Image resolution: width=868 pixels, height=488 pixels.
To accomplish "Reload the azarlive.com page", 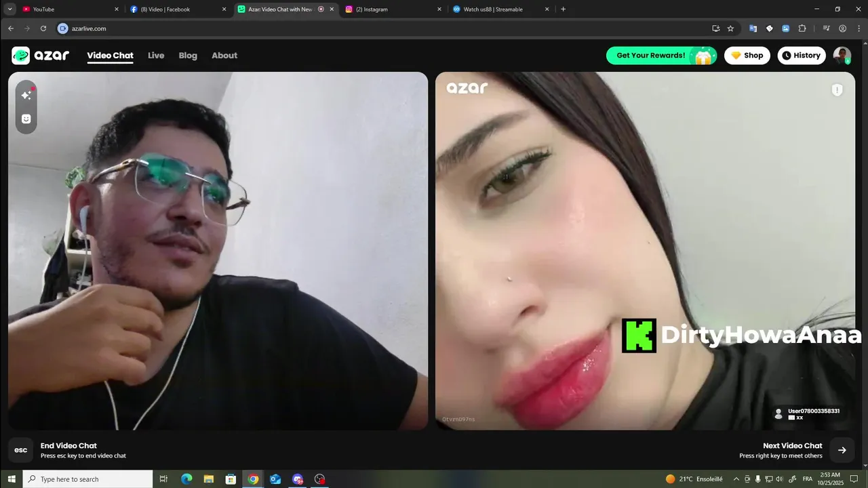I will tap(43, 28).
